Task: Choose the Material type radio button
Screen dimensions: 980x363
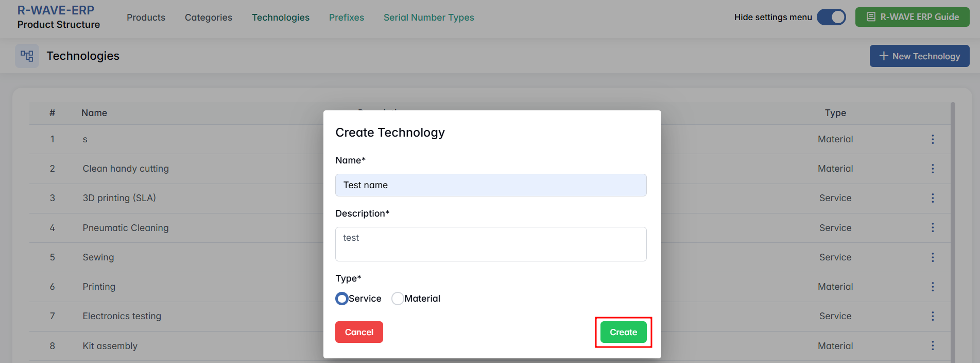Action: pyautogui.click(x=398, y=299)
